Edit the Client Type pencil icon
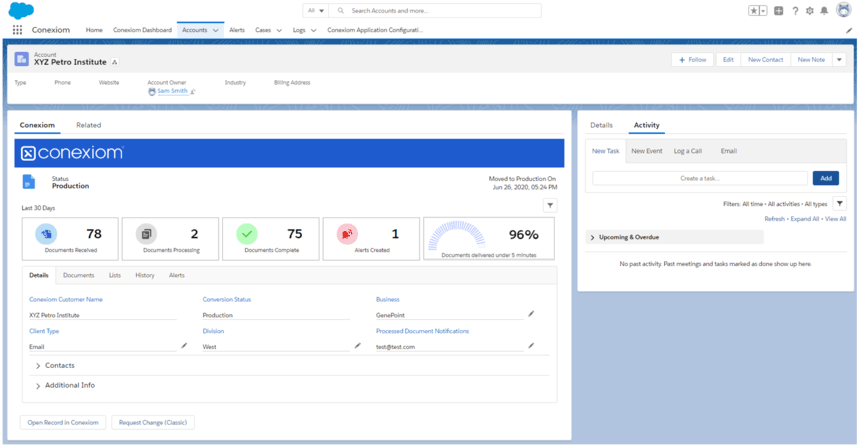860x447 pixels. click(x=184, y=346)
